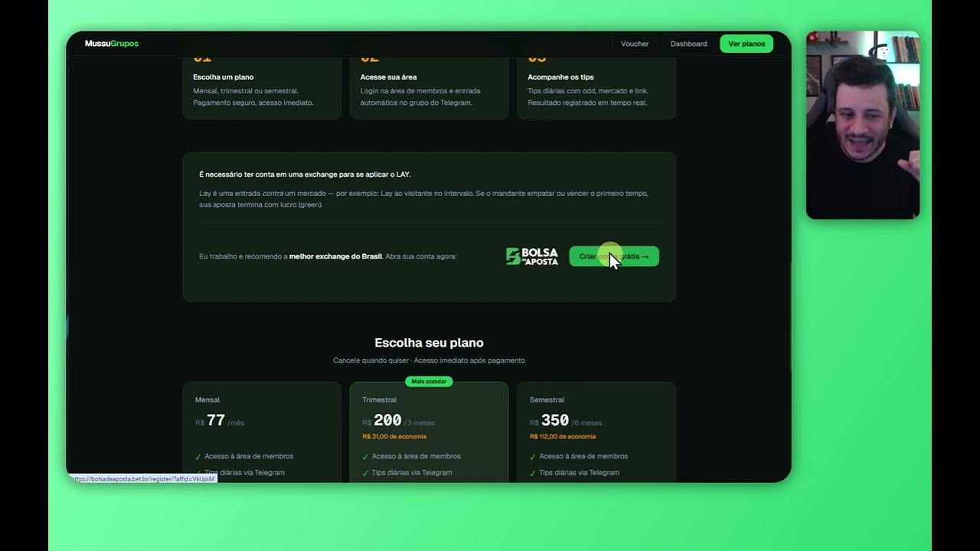Click Semestral plan 'Tips diárias via Telegram' checkmark
The width and height of the screenshot is (980, 551).
(x=533, y=473)
